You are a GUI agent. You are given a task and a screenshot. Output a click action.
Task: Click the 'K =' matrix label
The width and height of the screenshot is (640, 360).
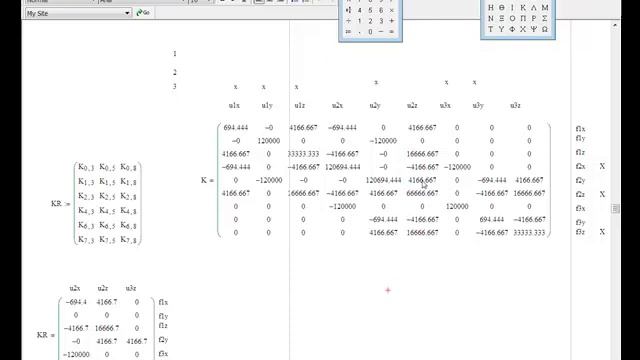click(x=207, y=180)
